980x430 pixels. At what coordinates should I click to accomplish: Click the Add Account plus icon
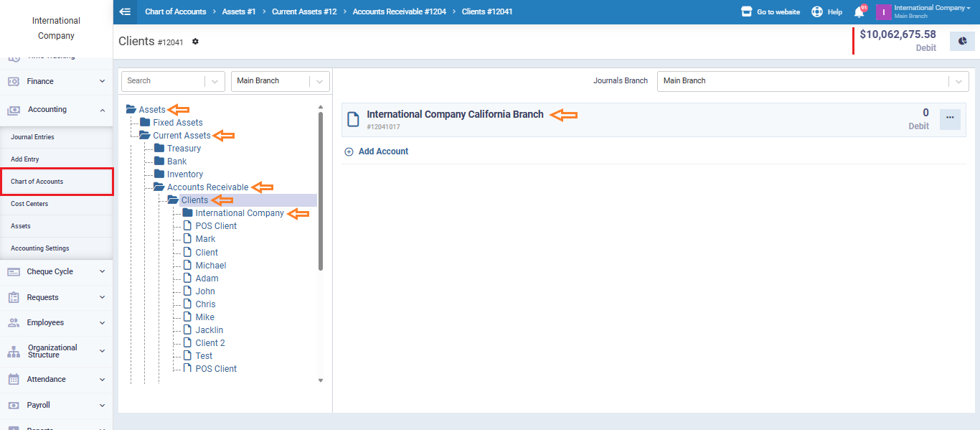coord(349,151)
